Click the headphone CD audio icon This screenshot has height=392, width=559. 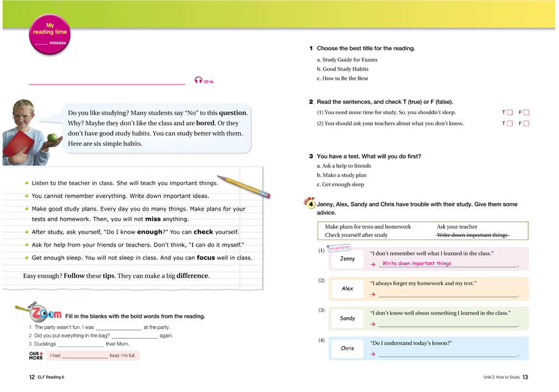pyautogui.click(x=198, y=81)
